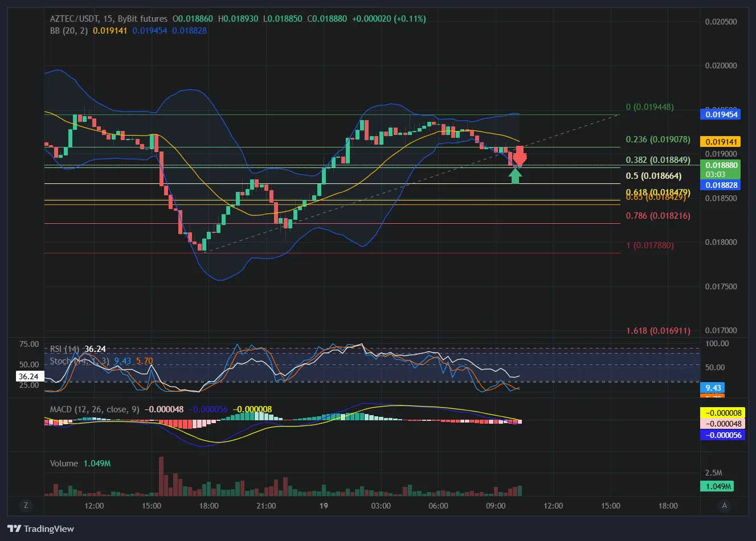The image size is (756, 541).
Task: Click the Fib 0.236 (0.019078) level label
Action: click(x=658, y=140)
